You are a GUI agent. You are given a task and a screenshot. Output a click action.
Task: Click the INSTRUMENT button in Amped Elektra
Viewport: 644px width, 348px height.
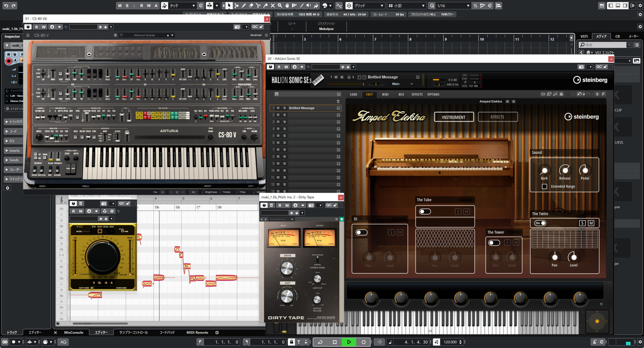pos(454,117)
